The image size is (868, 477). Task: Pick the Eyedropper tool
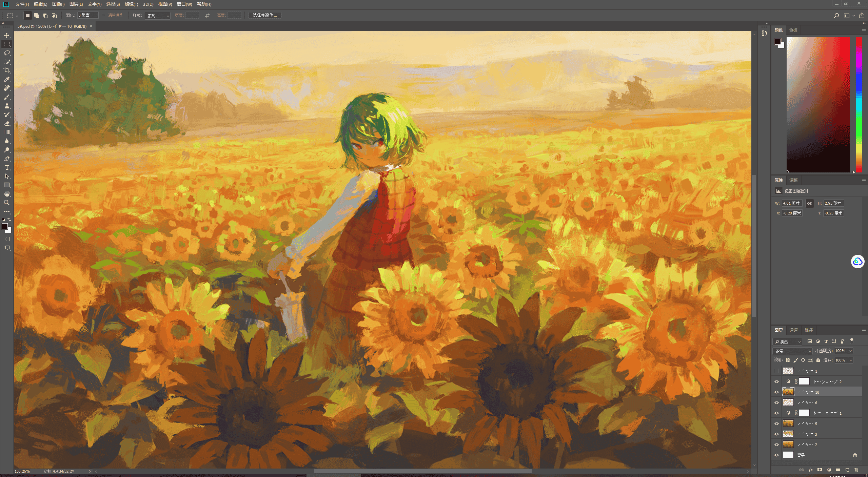tap(7, 79)
